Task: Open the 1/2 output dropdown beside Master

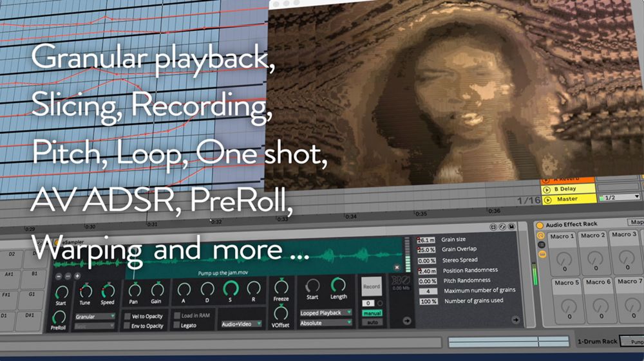Action: tap(620, 198)
